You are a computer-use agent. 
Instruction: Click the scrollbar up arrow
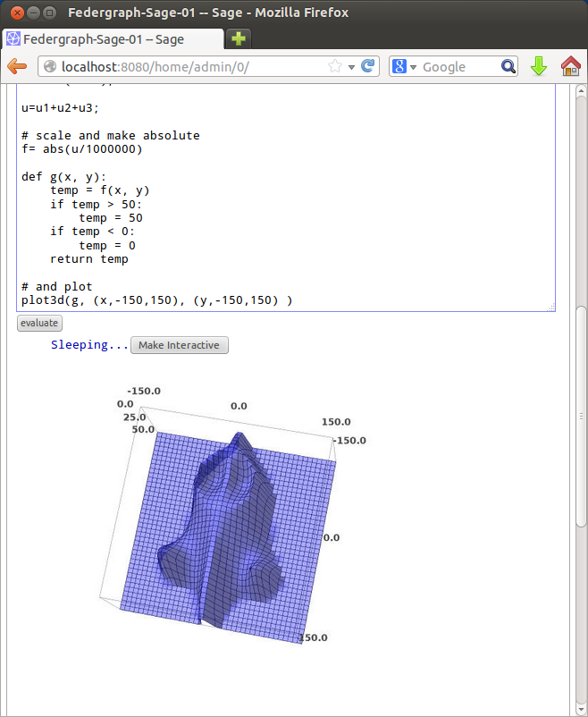pos(580,91)
